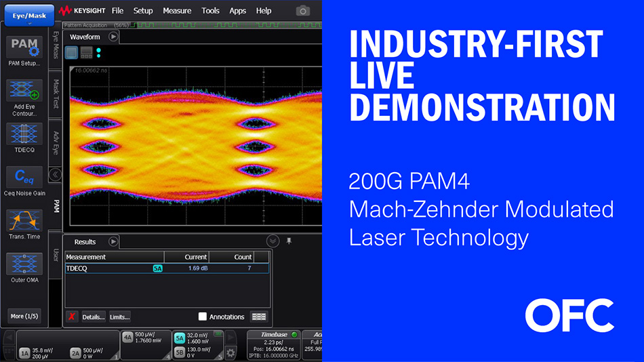Open PAM Setup from the sidebar

point(25,48)
